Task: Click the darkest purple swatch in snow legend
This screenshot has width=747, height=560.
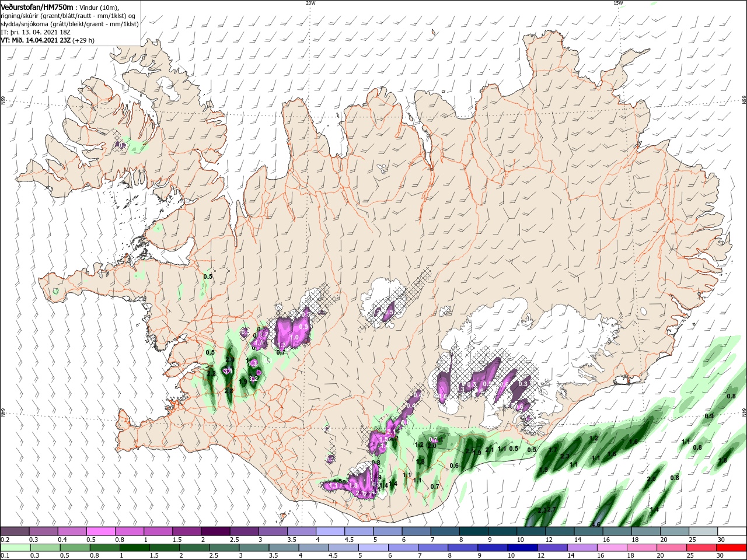Action: pos(215,531)
